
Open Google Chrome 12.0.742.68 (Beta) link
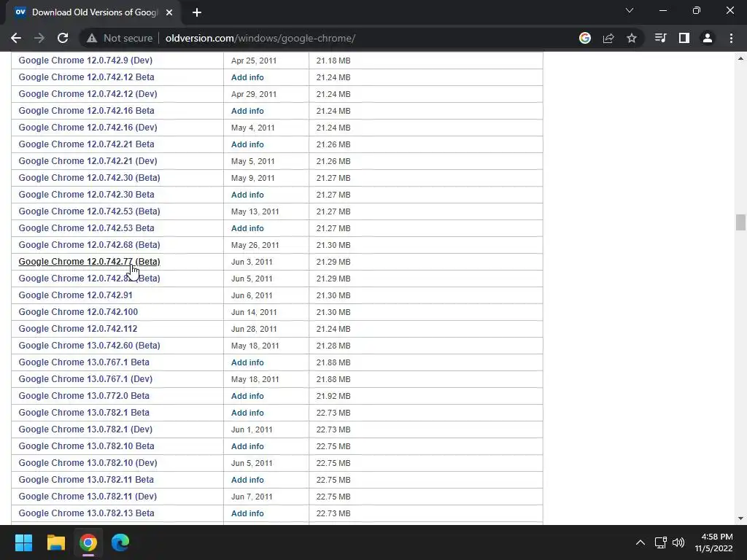89,245
